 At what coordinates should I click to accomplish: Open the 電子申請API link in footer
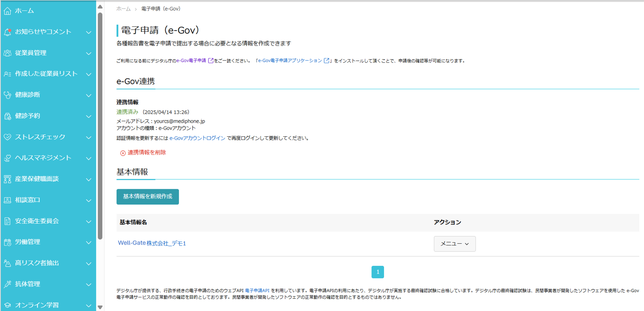[x=257, y=291]
